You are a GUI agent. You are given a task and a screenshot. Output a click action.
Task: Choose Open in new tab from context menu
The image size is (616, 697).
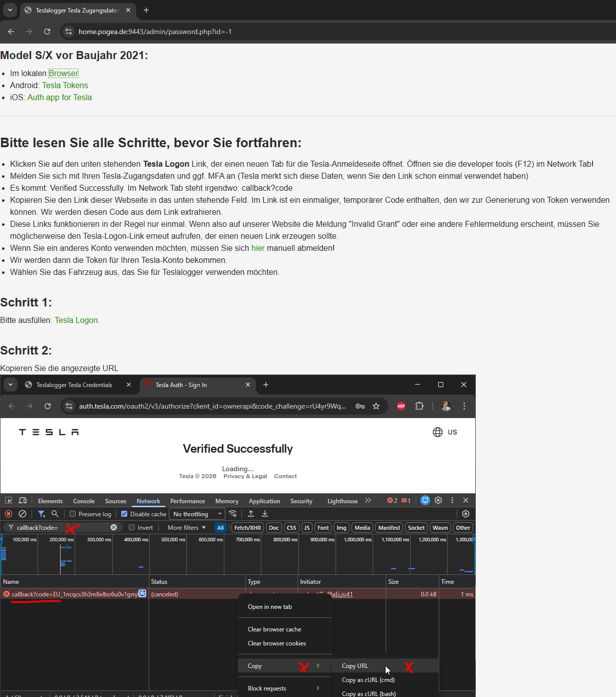coord(285,607)
